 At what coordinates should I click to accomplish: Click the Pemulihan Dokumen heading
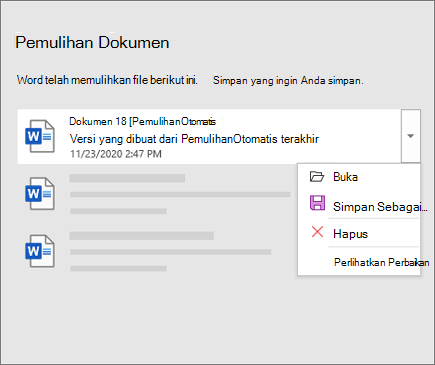(92, 43)
